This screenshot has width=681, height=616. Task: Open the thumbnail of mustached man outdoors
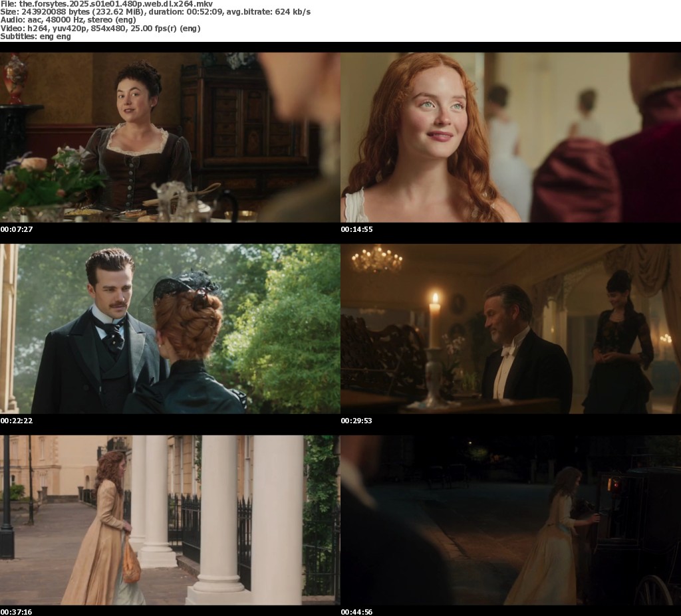[170, 328]
